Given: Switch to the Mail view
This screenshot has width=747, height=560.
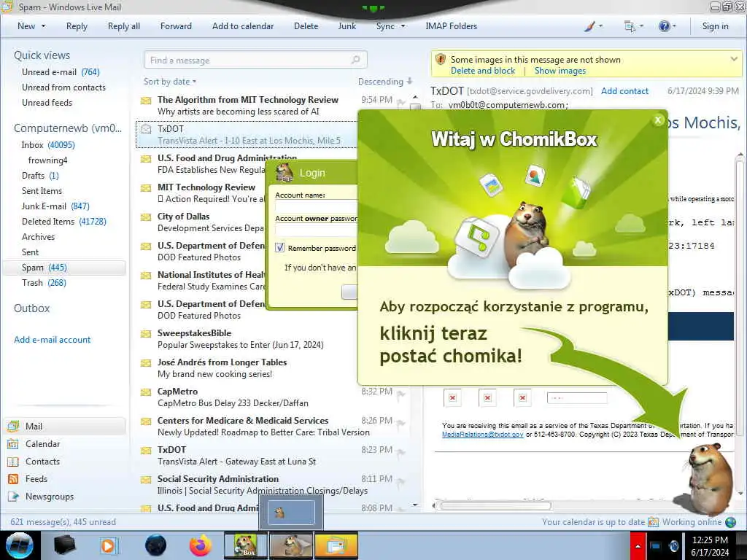Looking at the screenshot, I should [x=65, y=426].
